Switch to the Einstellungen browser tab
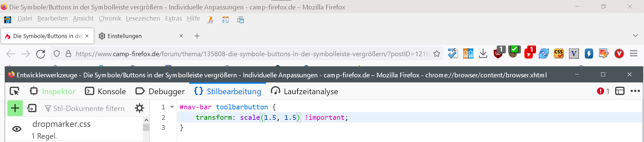 138,36
